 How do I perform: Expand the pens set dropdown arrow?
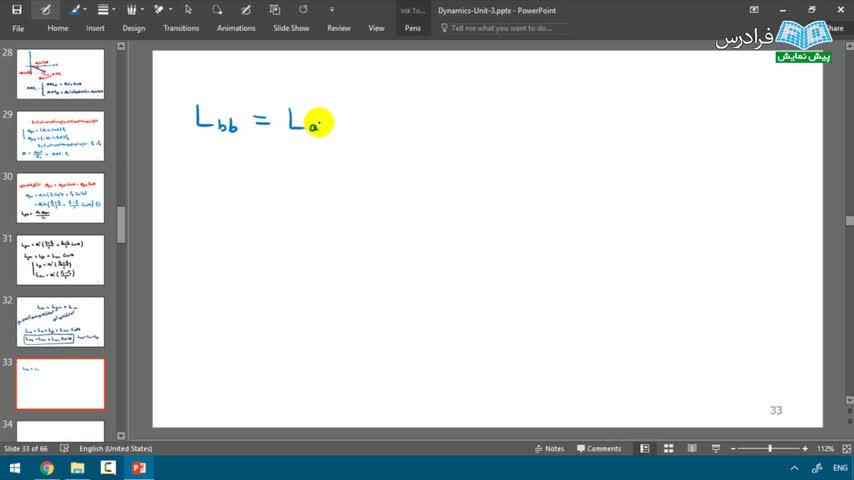pyautogui.click(x=142, y=10)
